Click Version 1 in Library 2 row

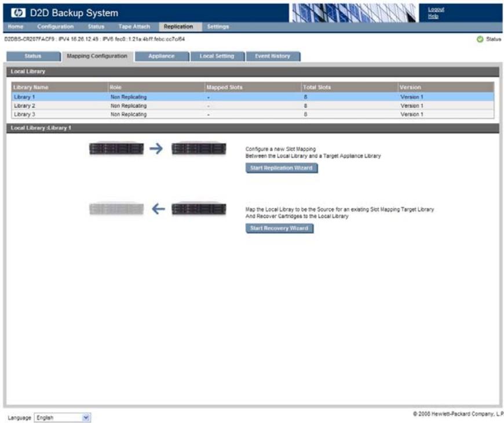click(412, 106)
